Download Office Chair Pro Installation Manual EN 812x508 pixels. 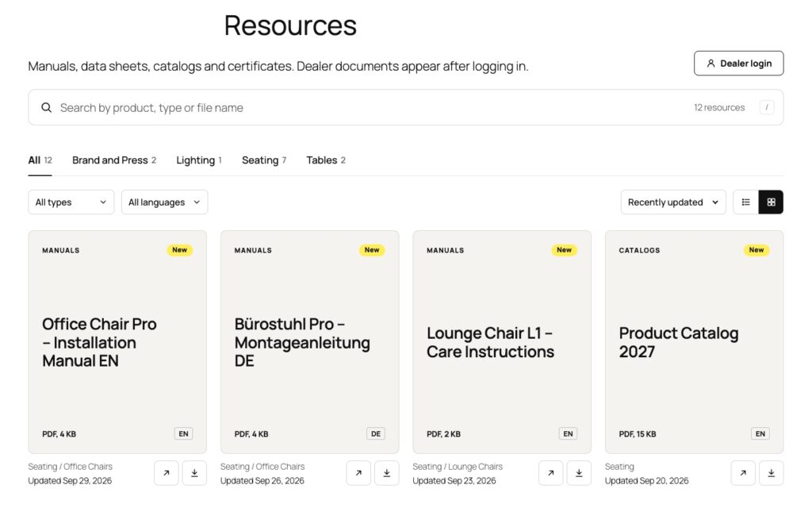tap(194, 473)
